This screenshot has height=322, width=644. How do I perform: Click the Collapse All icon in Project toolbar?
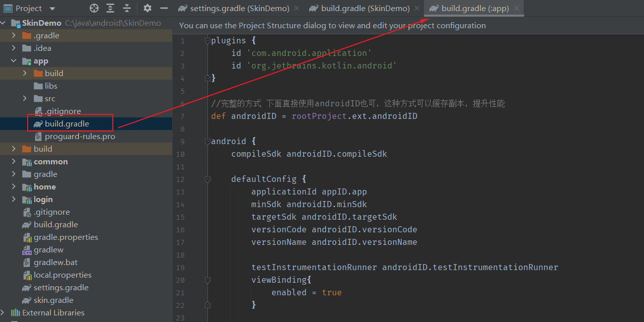coord(127,8)
